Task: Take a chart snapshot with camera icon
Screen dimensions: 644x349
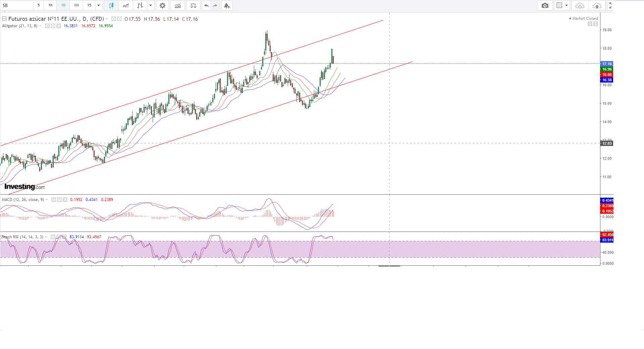Action: coord(545,5)
